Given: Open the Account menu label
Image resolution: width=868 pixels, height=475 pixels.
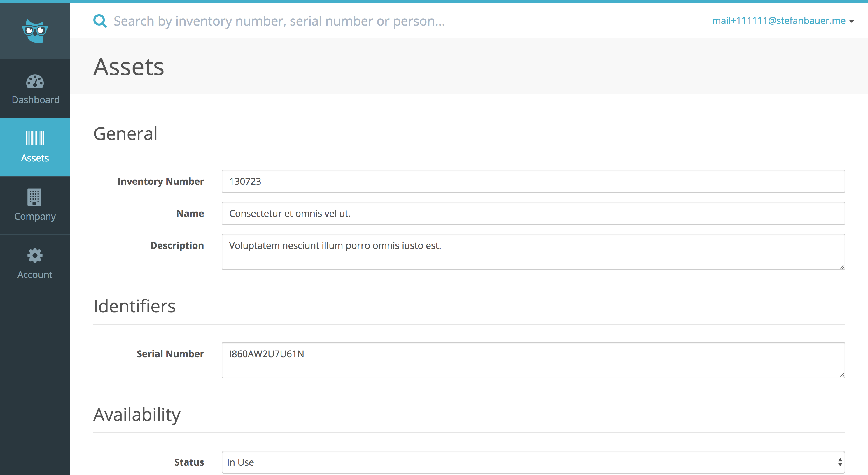Looking at the screenshot, I should [35, 275].
